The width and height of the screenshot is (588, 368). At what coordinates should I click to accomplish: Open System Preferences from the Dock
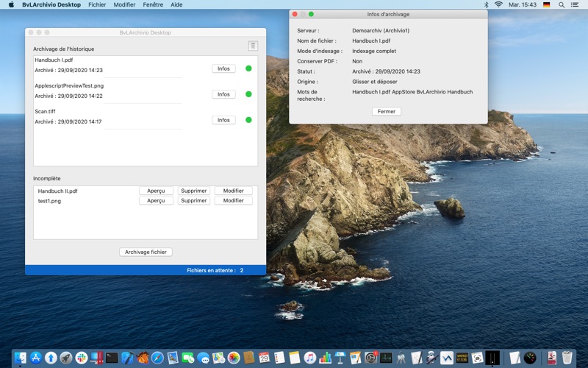coord(371,358)
